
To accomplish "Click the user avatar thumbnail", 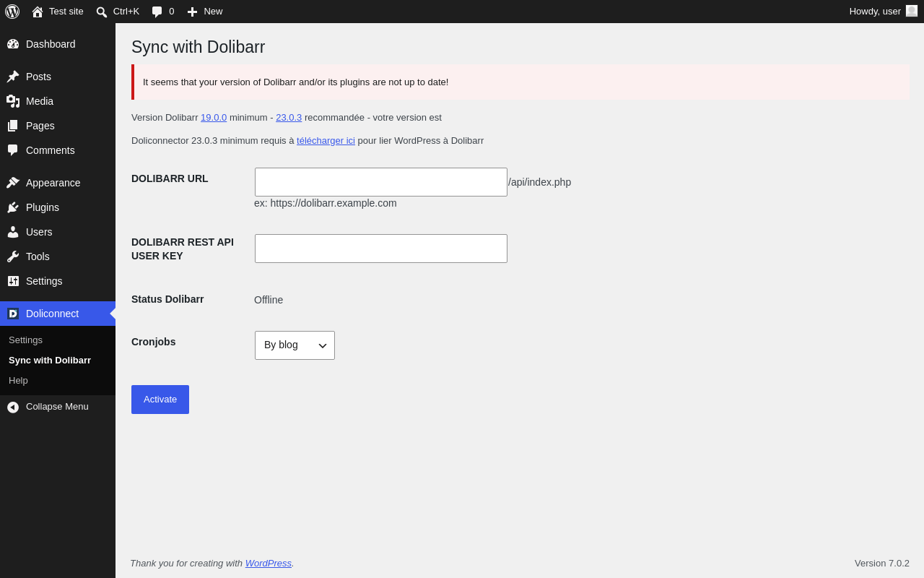I will click(x=912, y=11).
